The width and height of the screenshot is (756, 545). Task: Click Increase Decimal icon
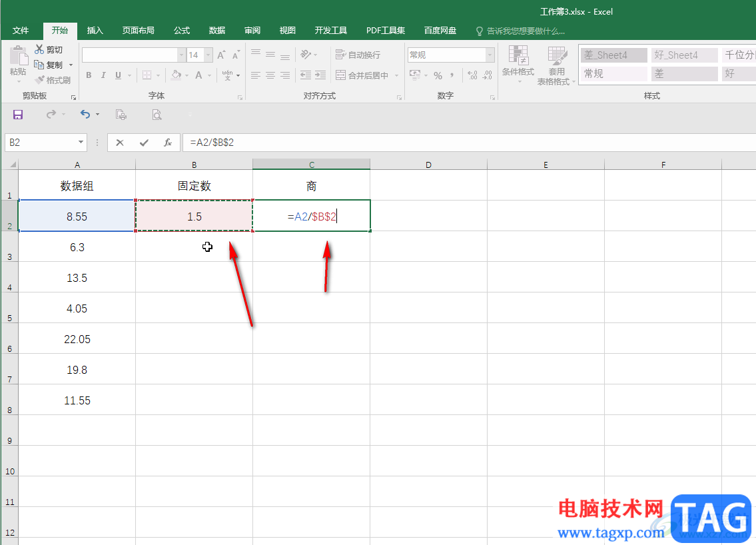point(472,75)
